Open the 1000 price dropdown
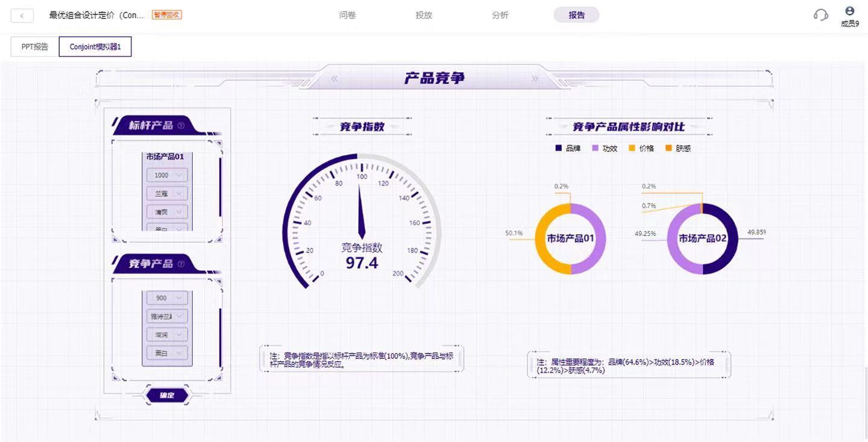Screen dimensions: 868x442 (x=167, y=175)
